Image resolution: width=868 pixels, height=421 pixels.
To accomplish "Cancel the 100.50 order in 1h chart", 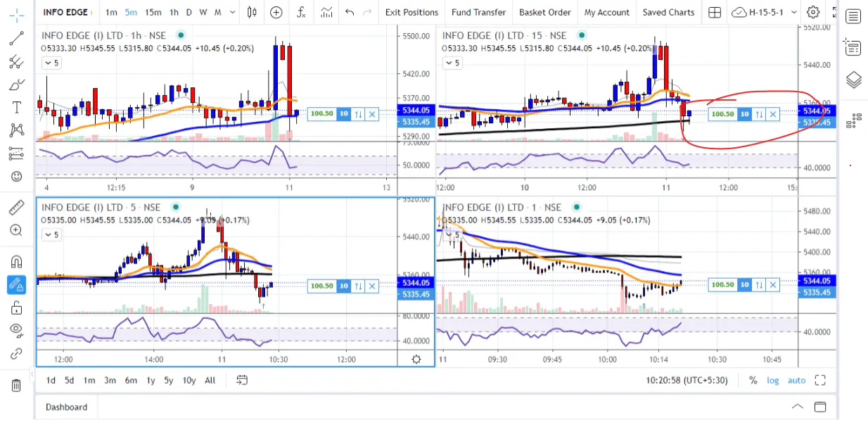I will (x=372, y=113).
